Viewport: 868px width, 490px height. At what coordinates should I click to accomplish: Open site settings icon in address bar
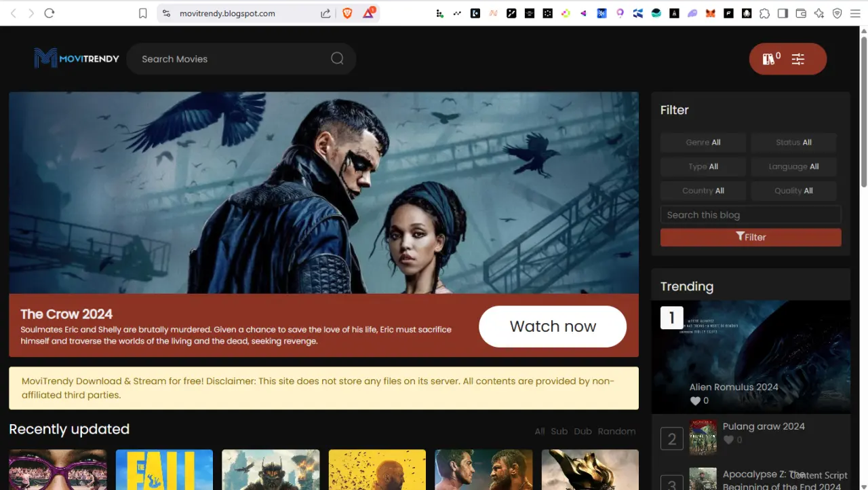tap(167, 13)
